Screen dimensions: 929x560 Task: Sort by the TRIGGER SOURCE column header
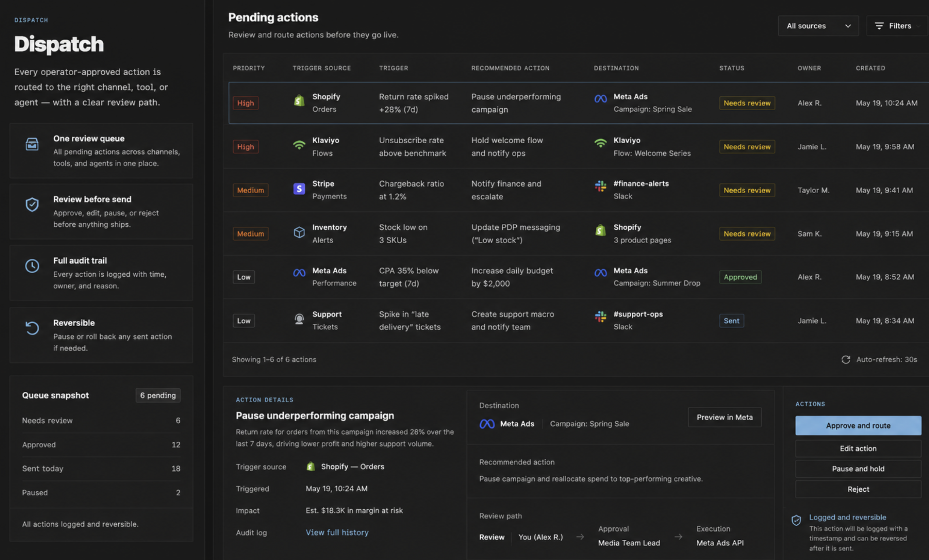tap(322, 68)
